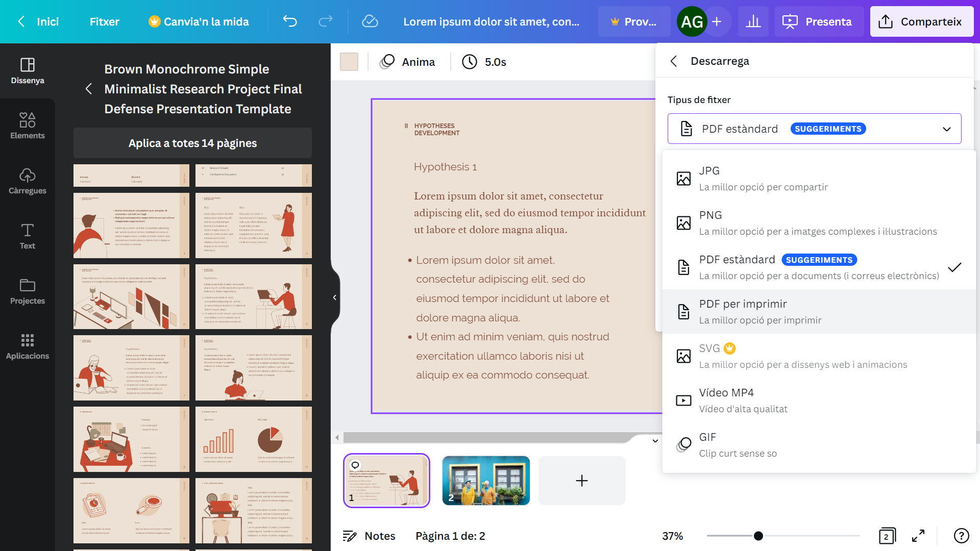This screenshot has width=980, height=551.
Task: Click the cloud save status icon
Action: (x=370, y=21)
